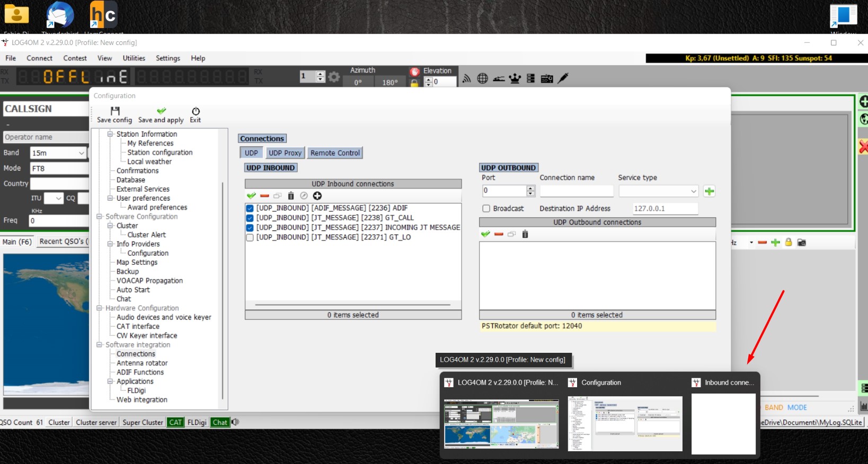868x464 pixels.
Task: Select Antenna rotator in configuration tree
Action: 142,363
